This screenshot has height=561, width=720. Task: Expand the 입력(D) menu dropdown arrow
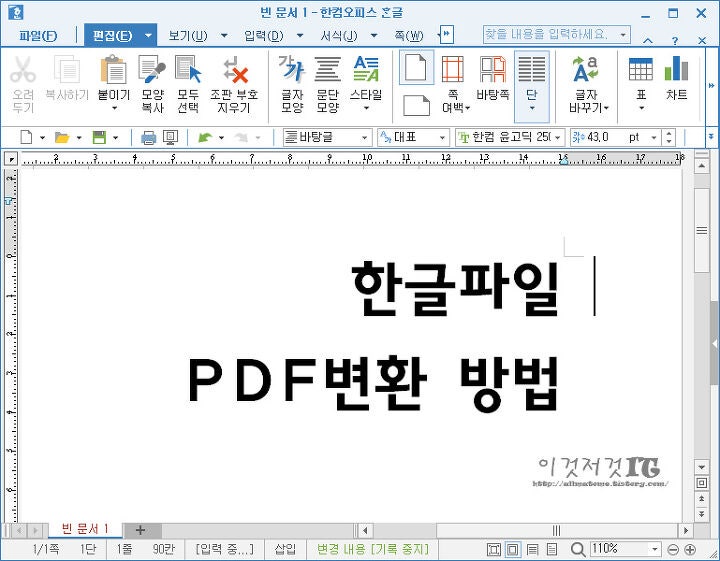pyautogui.click(x=300, y=35)
